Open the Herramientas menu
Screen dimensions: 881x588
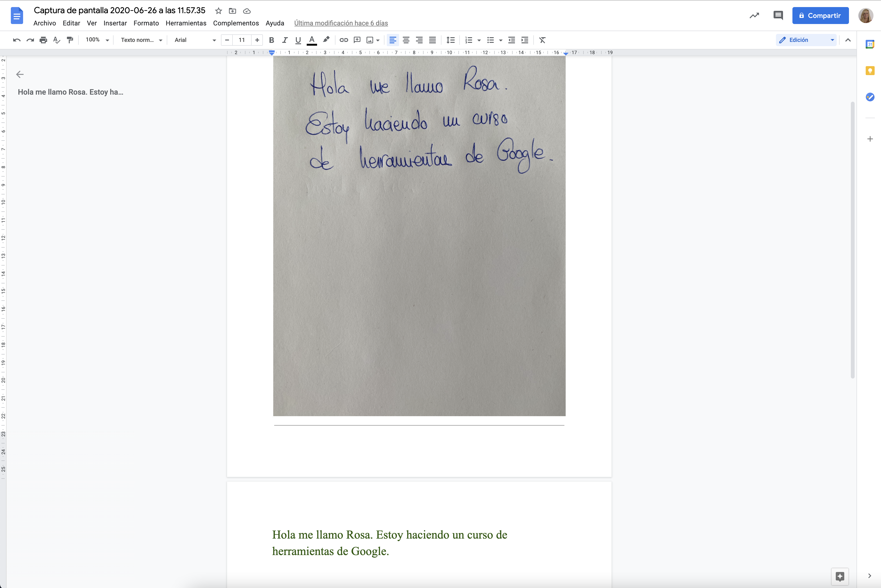point(186,23)
